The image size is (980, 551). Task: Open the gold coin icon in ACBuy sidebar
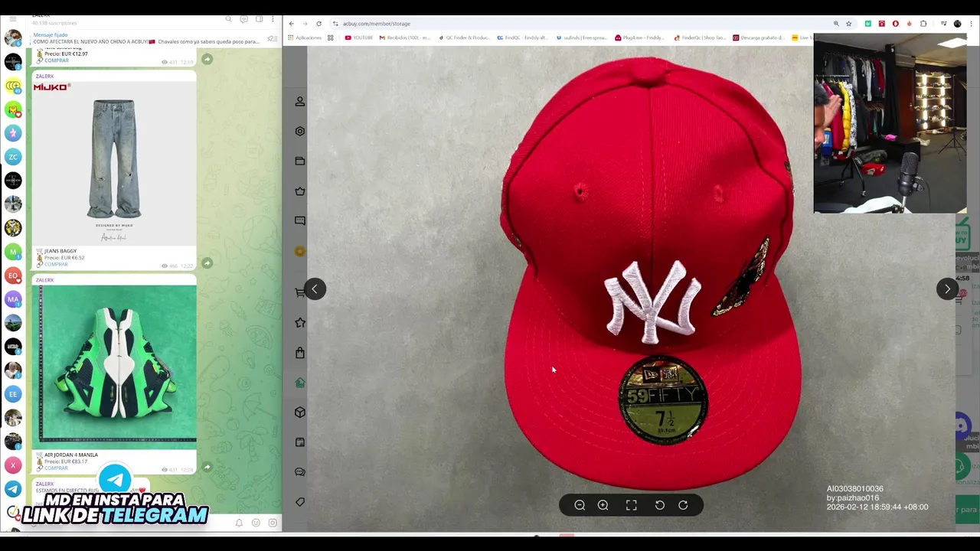coord(300,251)
